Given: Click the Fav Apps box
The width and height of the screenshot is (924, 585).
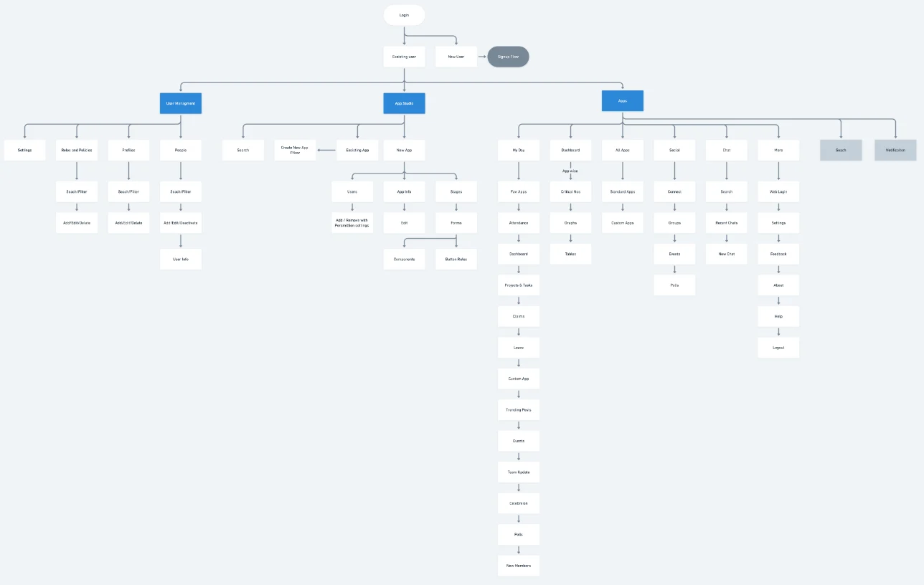Looking at the screenshot, I should pos(519,191).
